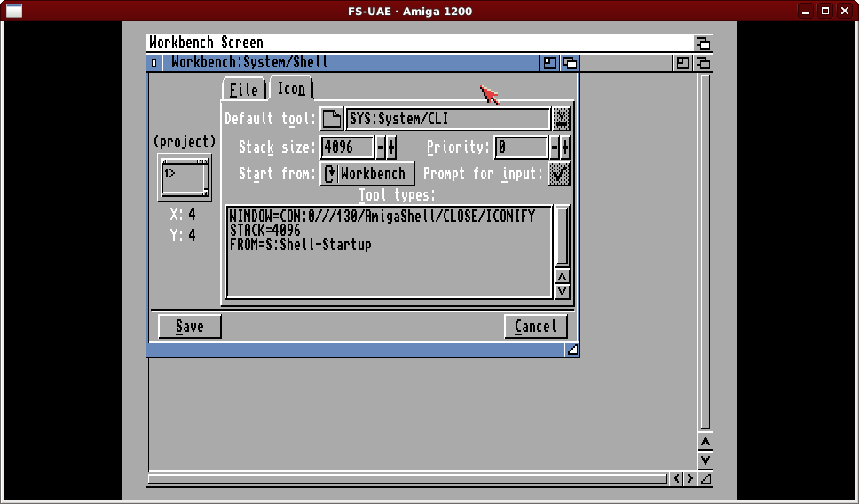Click background window scroll down arrow
Viewport: 859px width, 504px height.
pyautogui.click(x=705, y=461)
